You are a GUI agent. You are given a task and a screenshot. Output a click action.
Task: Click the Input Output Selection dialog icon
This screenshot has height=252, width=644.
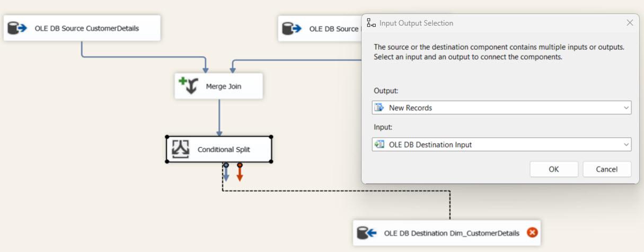click(372, 23)
